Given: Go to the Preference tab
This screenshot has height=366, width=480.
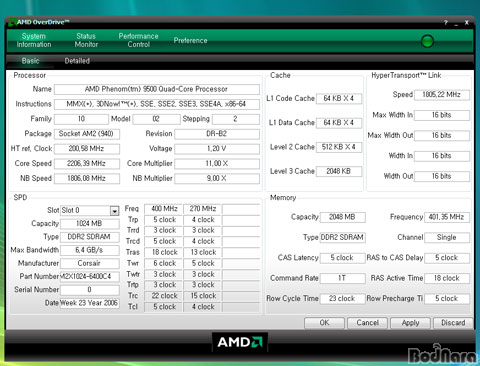Looking at the screenshot, I should coord(190,40).
